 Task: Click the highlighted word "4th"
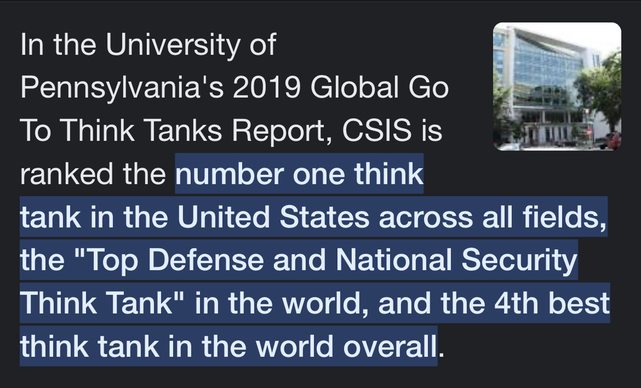click(516, 303)
